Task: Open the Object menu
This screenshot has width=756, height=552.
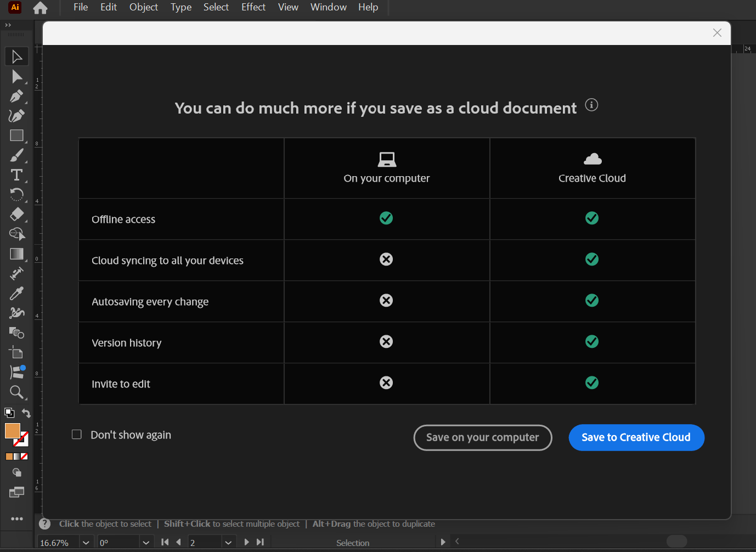Action: [144, 7]
